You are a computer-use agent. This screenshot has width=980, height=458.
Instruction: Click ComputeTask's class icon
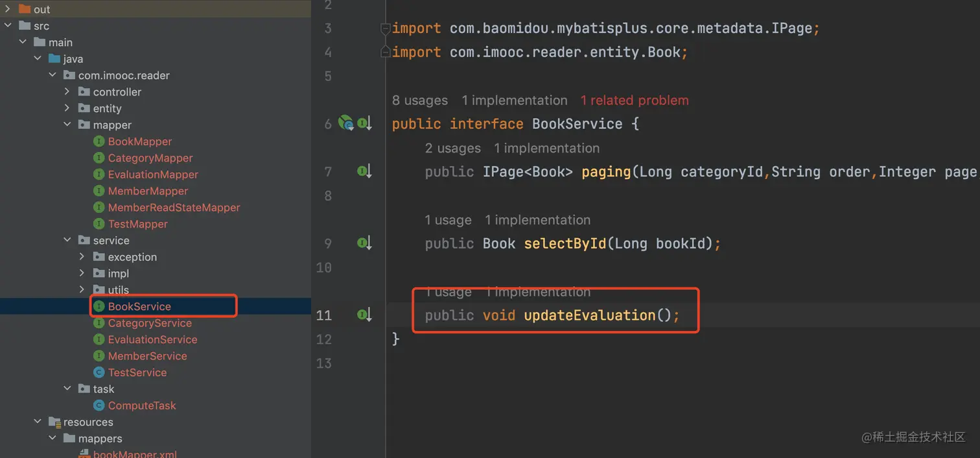pyautogui.click(x=99, y=405)
